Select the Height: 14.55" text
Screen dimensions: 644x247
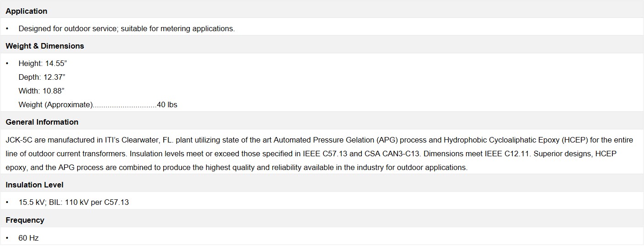pos(43,63)
